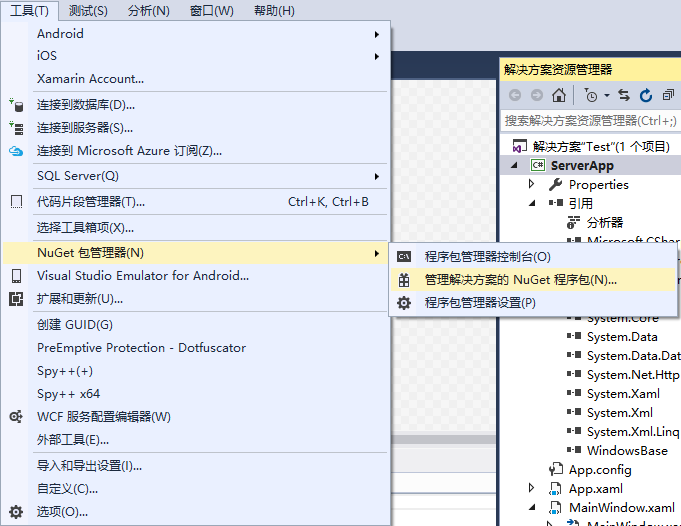This screenshot has height=526, width=681.
Task: Go forward in Solution Explorer
Action: pyautogui.click(x=537, y=95)
